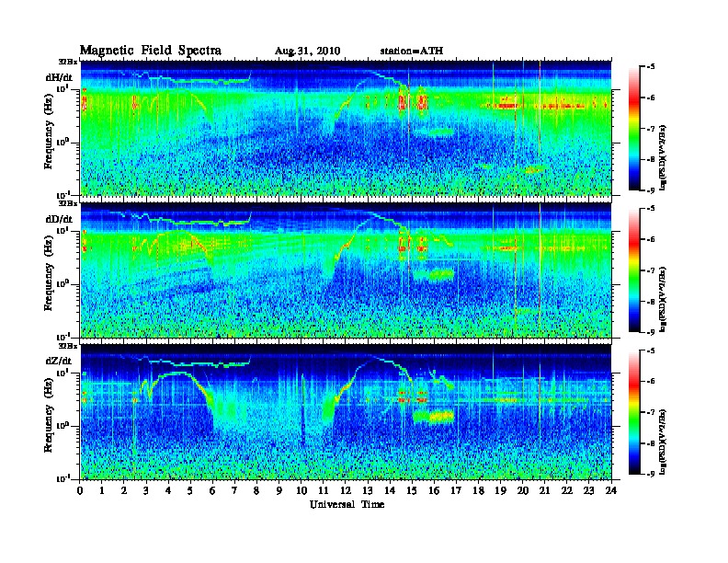Click the 'Aug.31, 2010' date label
Viewport: 728px width, 563px height.
[307, 52]
